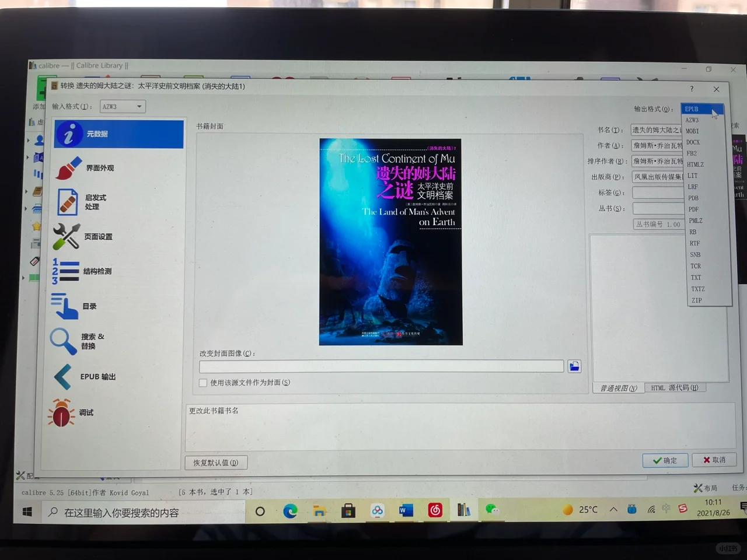Image resolution: width=747 pixels, height=560 pixels.
Task: Click the 出版商 publisher field
Action: pyautogui.click(x=658, y=177)
